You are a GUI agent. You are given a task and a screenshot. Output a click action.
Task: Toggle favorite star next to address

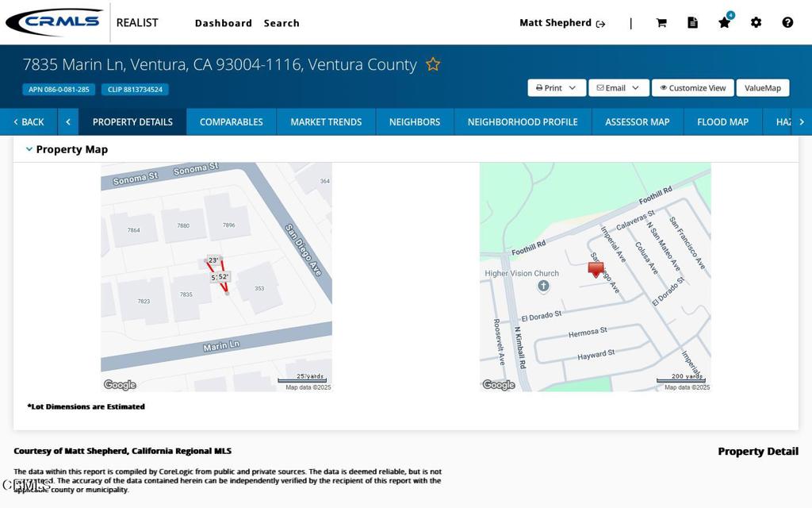pyautogui.click(x=433, y=64)
